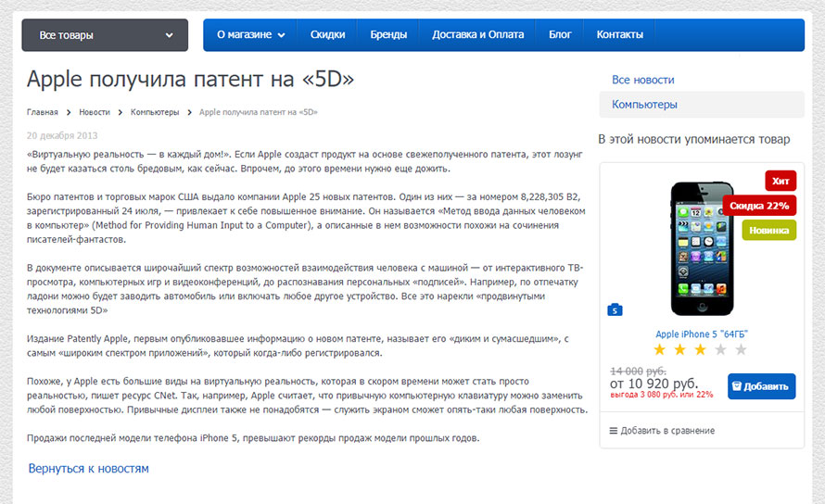Click the iPhone 5 product image
Viewport: 825px width, 504px height.
pyautogui.click(x=702, y=248)
